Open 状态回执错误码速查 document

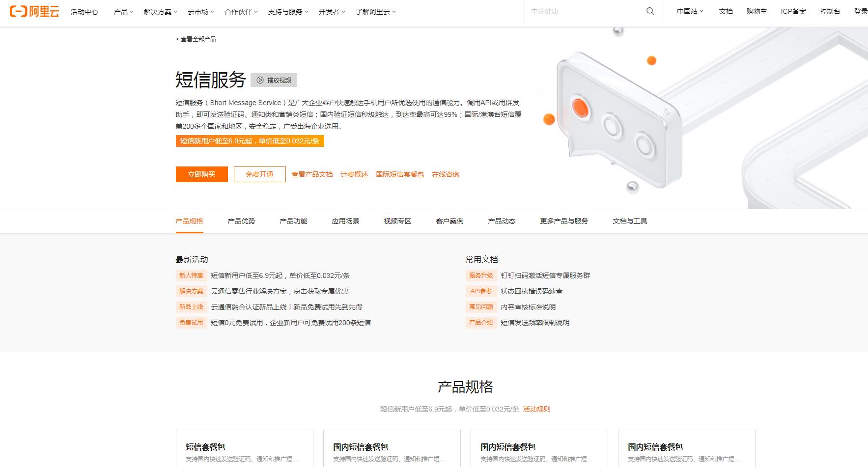tap(532, 291)
